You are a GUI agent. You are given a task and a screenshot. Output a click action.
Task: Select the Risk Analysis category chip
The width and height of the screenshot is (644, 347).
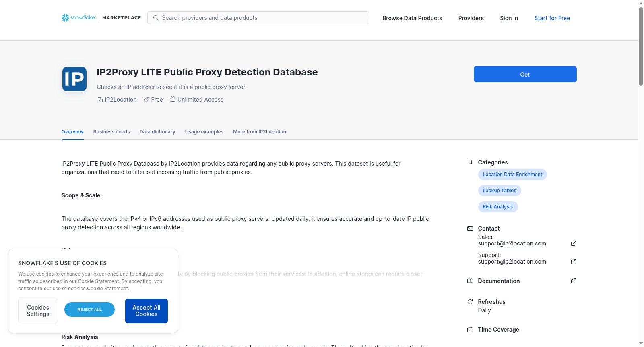click(498, 207)
